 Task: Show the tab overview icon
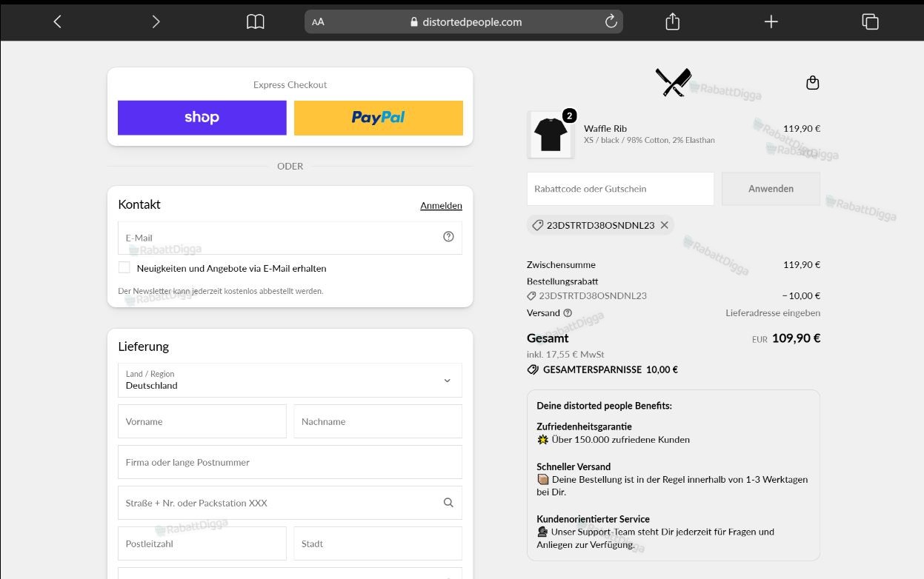tap(870, 22)
